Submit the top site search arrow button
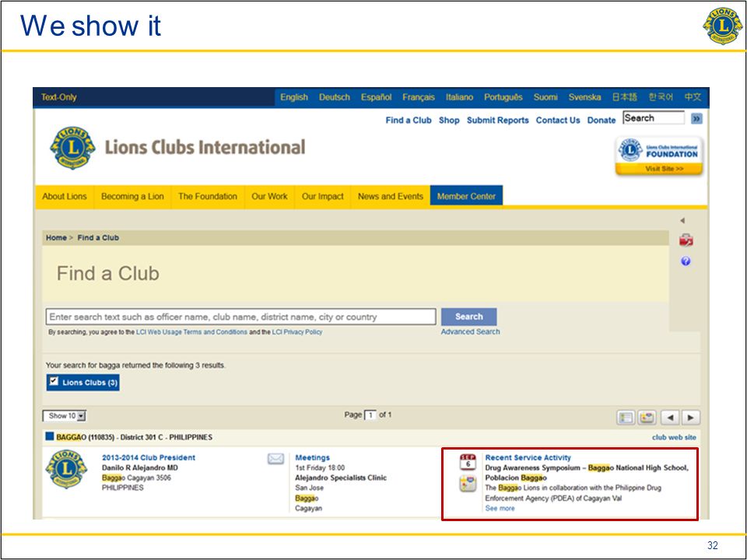This screenshot has height=560, width=747. (696, 118)
